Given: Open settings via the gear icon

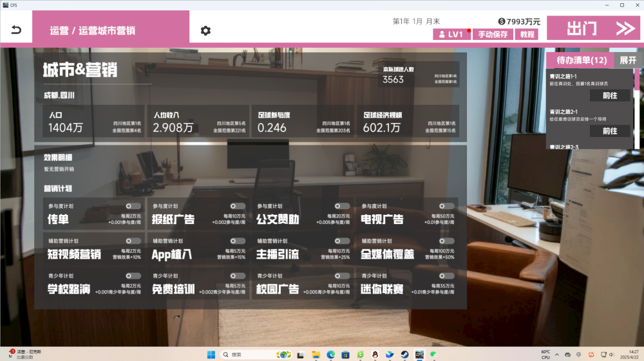Looking at the screenshot, I should tap(205, 31).
